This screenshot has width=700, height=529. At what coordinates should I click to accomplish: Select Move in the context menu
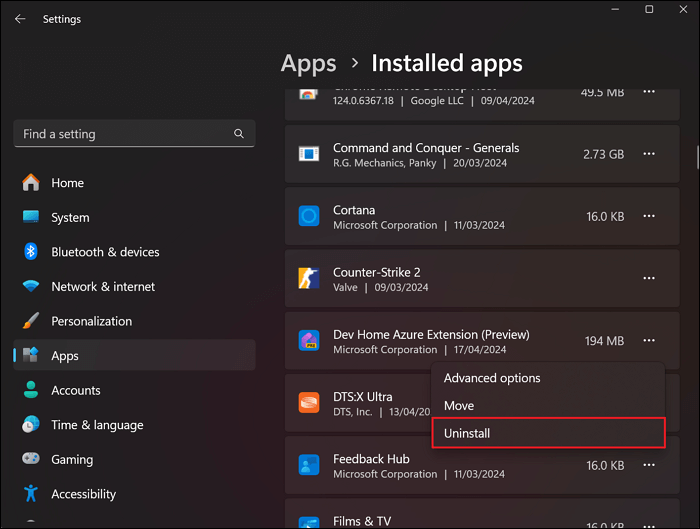459,406
